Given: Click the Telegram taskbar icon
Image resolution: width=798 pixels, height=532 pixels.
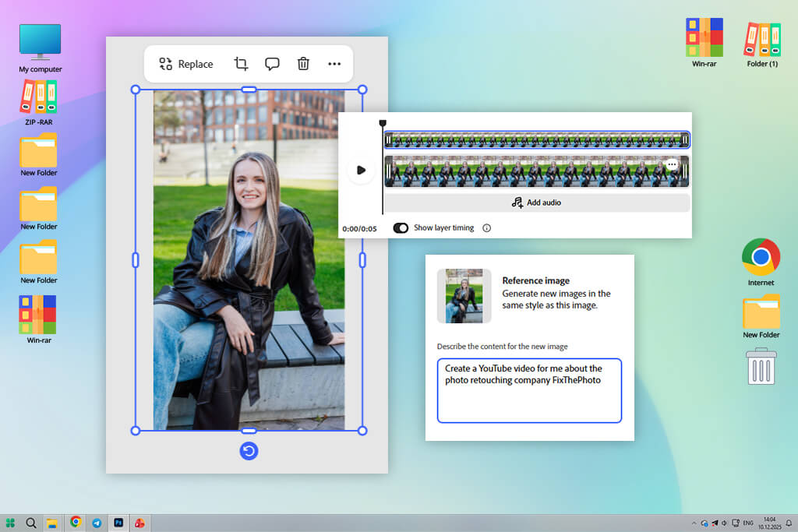Looking at the screenshot, I should tap(97, 523).
